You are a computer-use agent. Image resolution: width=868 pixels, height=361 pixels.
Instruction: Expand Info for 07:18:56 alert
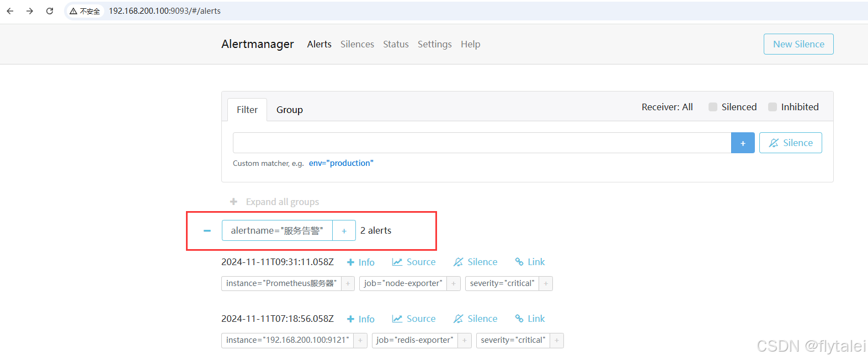pyautogui.click(x=361, y=319)
